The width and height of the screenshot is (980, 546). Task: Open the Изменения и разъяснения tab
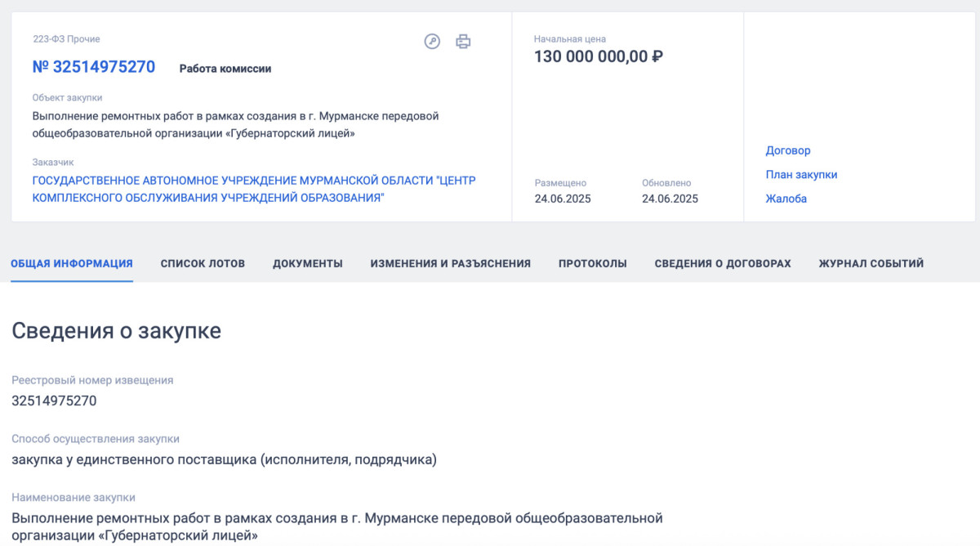pyautogui.click(x=451, y=263)
